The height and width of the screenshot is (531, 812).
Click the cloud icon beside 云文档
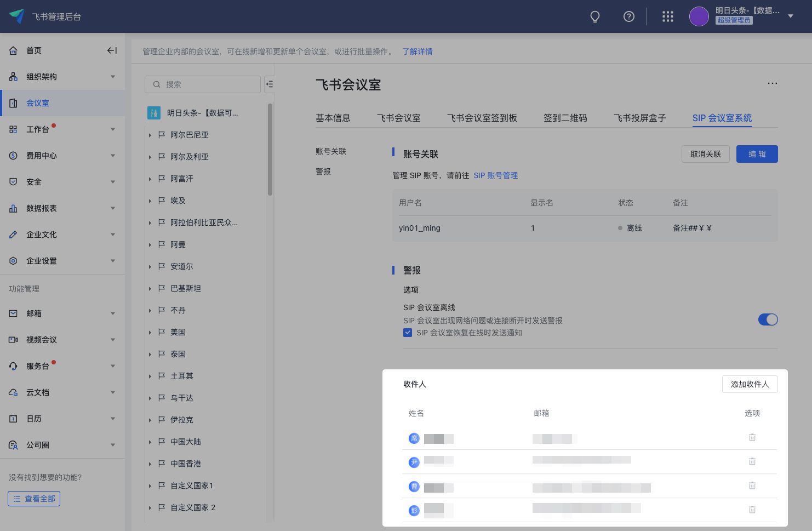click(x=13, y=392)
